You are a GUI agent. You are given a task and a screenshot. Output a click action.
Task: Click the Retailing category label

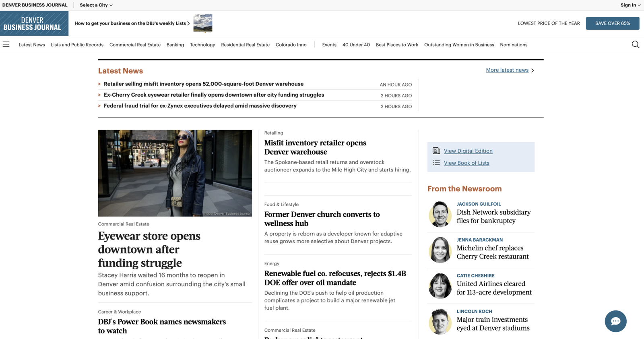tap(274, 133)
